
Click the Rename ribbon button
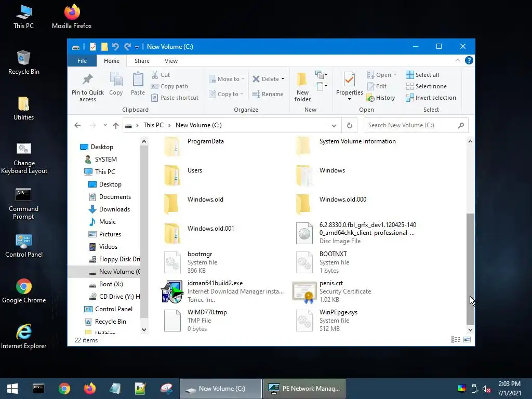268,94
